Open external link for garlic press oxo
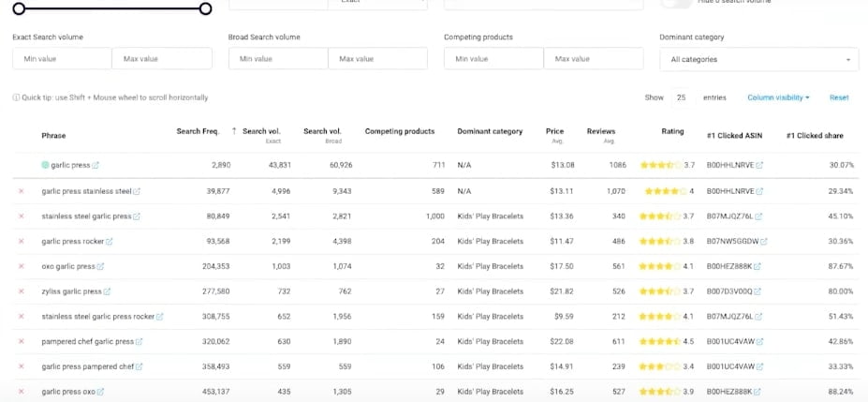The image size is (868, 402). (x=100, y=392)
